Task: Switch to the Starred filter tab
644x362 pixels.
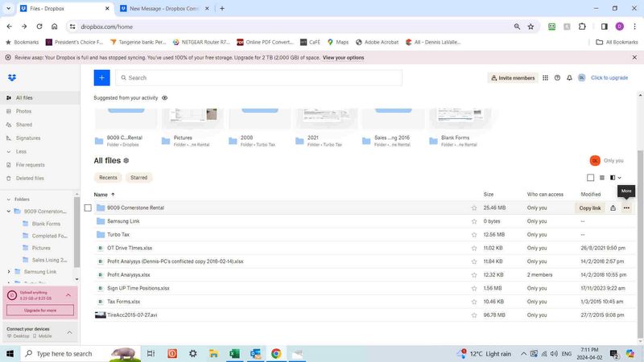Action: [138, 178]
